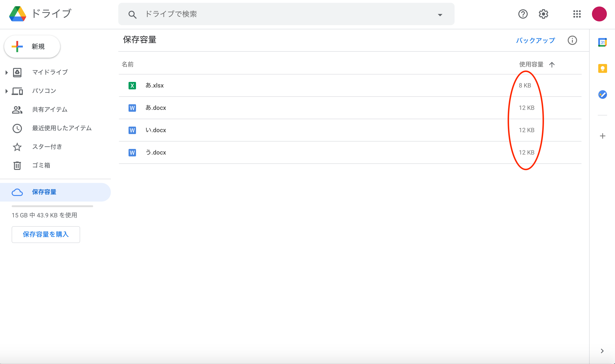
Task: Sort by the 名前 column header
Action: 128,64
